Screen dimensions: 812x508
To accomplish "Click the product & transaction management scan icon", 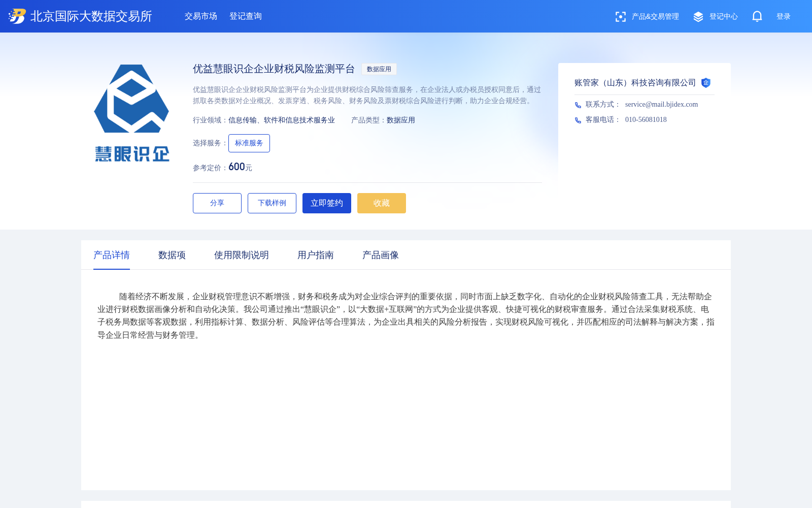I will tap(620, 17).
